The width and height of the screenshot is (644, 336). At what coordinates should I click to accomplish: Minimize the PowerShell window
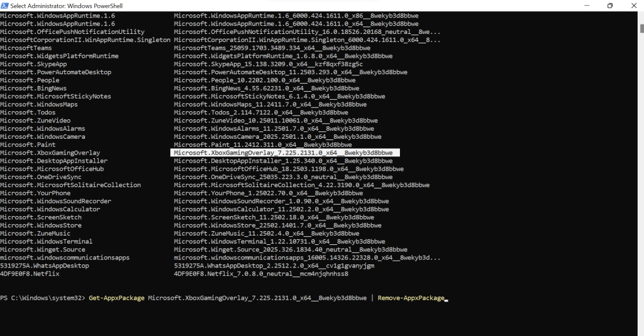tap(587, 6)
